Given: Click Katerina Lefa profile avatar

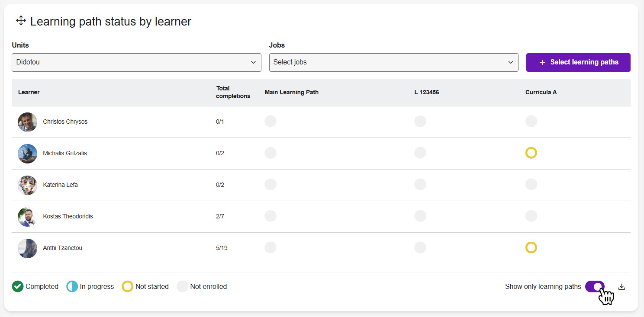Looking at the screenshot, I should pos(27,185).
